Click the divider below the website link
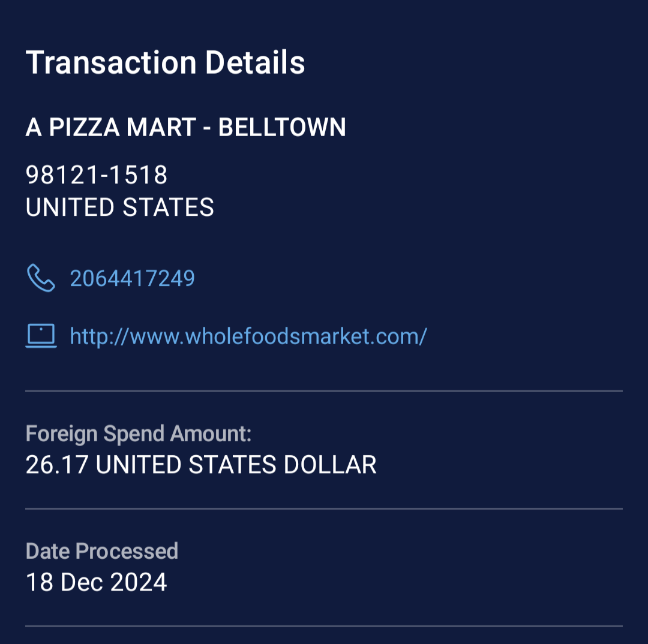 coord(324,391)
